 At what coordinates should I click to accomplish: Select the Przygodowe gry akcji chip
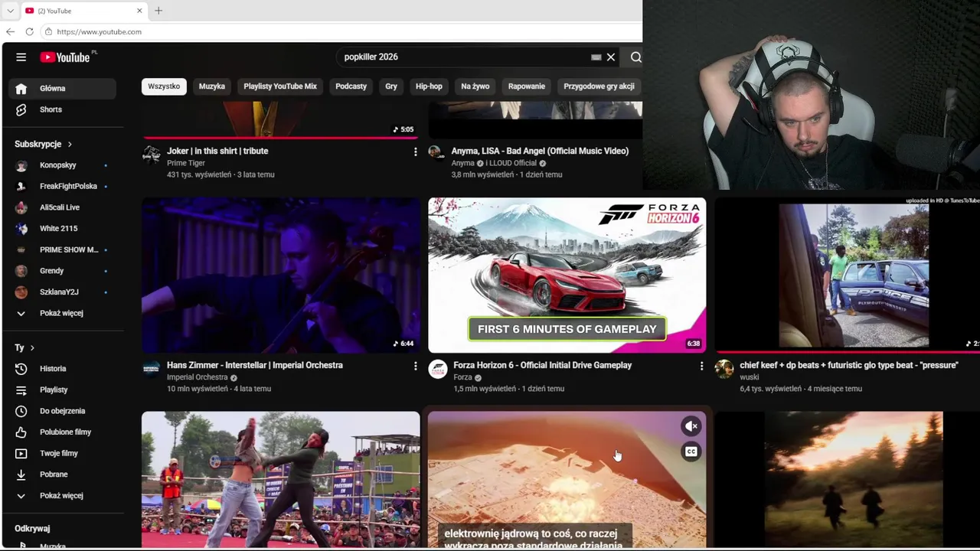click(x=599, y=86)
